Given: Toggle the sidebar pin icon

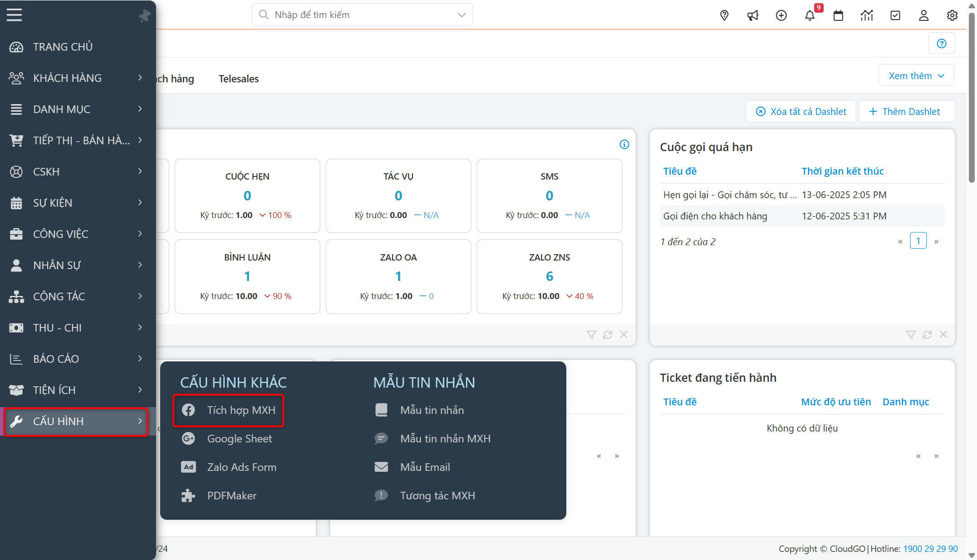Looking at the screenshot, I should 145,16.
